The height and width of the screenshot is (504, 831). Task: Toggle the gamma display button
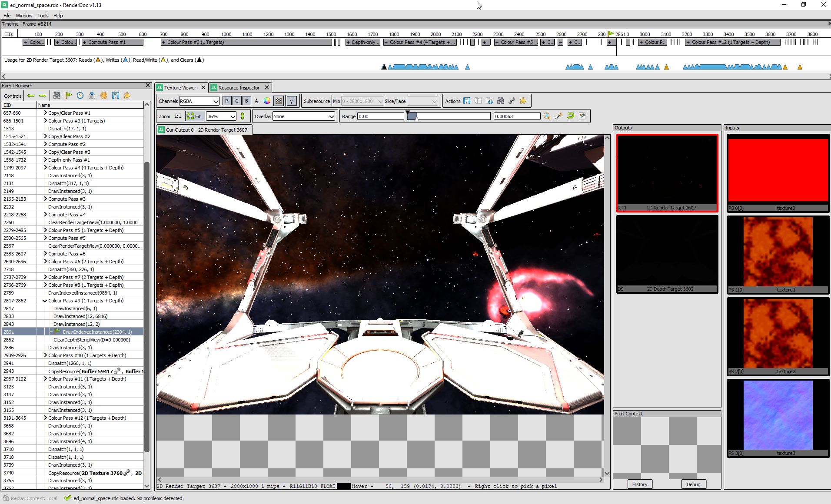[292, 101]
